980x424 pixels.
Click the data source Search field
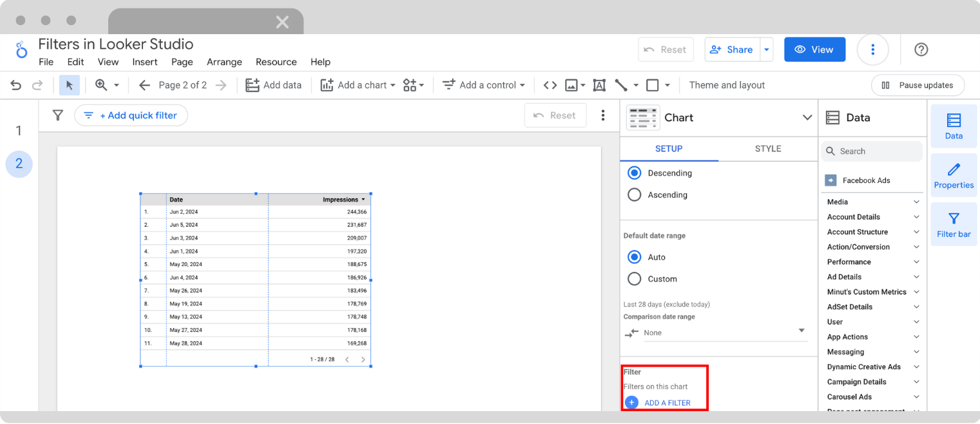(x=872, y=151)
